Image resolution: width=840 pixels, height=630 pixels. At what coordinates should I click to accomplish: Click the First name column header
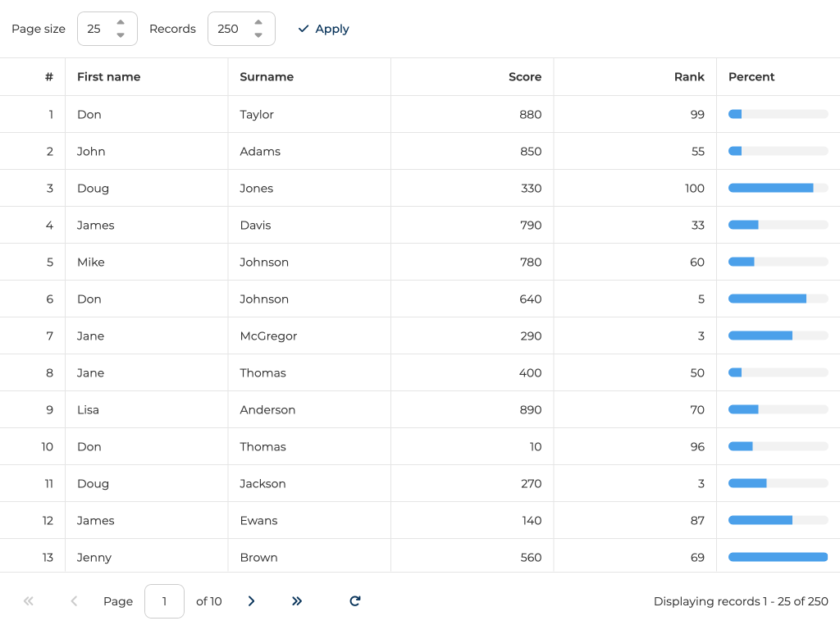point(108,77)
